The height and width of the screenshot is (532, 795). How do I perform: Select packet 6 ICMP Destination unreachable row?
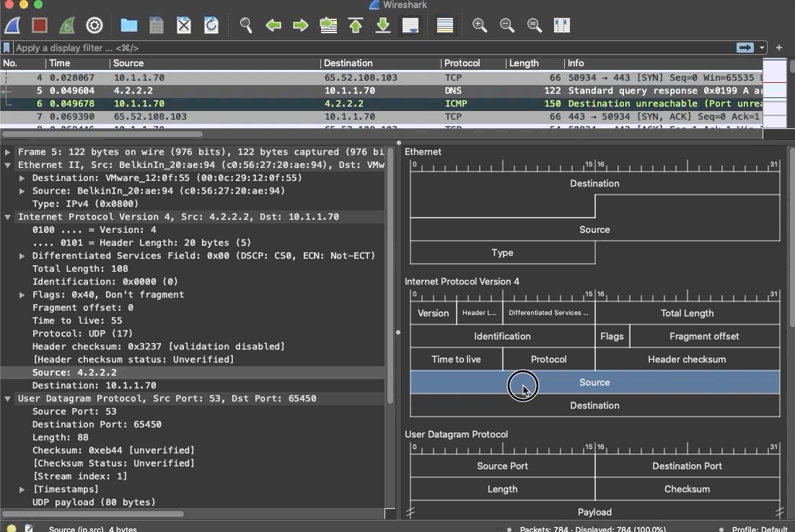[382, 103]
